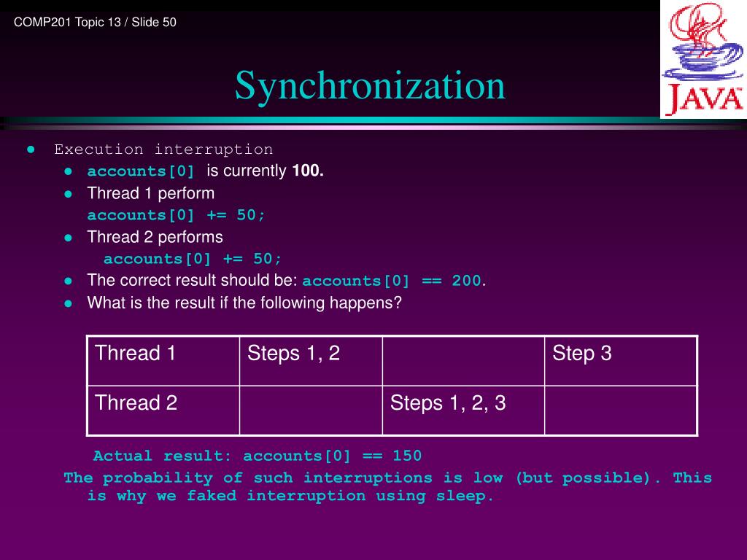The width and height of the screenshot is (747, 560).
Task: Click 'accounts[0] is currently 100.' line
Action: (x=205, y=171)
